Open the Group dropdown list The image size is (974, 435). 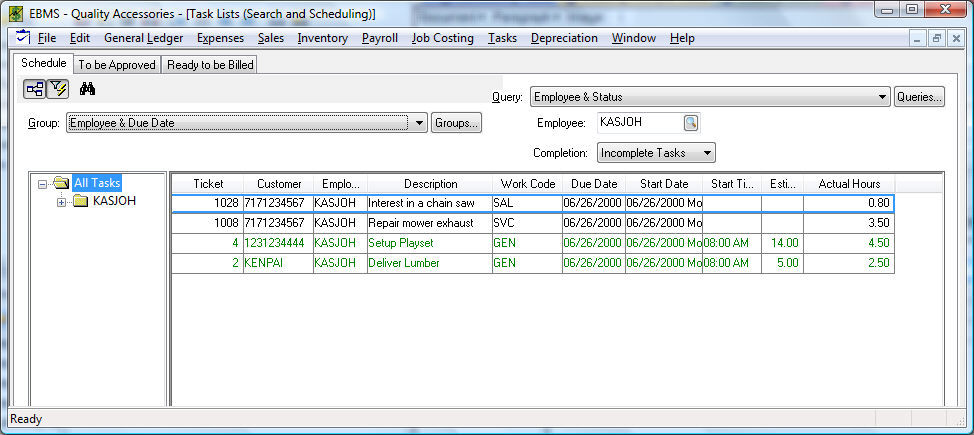tap(418, 123)
